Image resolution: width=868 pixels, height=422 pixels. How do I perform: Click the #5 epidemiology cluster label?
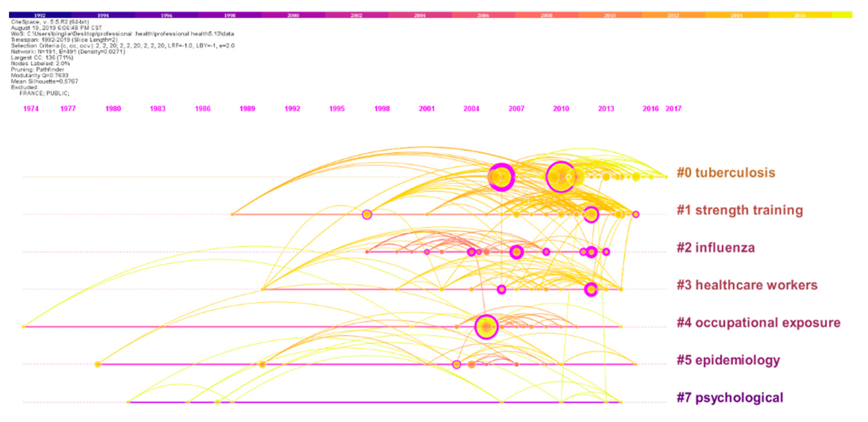pos(728,360)
